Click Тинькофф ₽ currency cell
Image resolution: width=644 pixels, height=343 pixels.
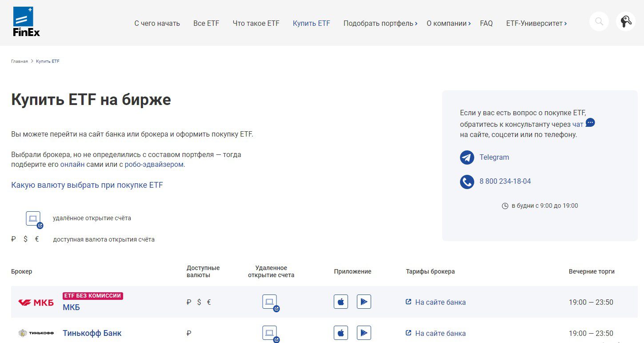click(189, 333)
